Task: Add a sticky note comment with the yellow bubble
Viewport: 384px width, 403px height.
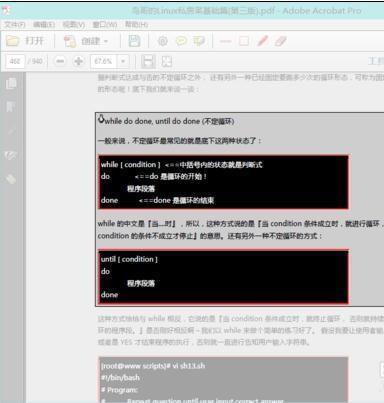Action: (x=181, y=41)
